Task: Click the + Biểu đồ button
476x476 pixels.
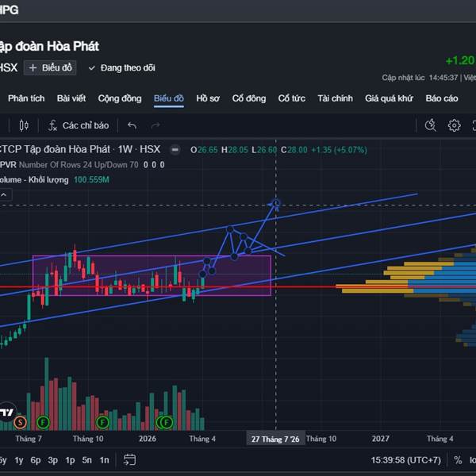Action: coord(50,67)
